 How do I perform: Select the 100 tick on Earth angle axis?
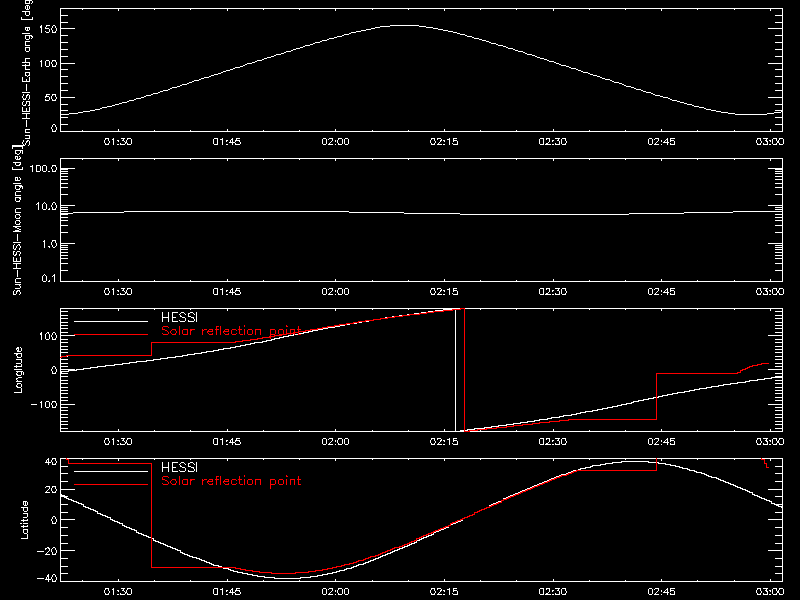point(50,64)
